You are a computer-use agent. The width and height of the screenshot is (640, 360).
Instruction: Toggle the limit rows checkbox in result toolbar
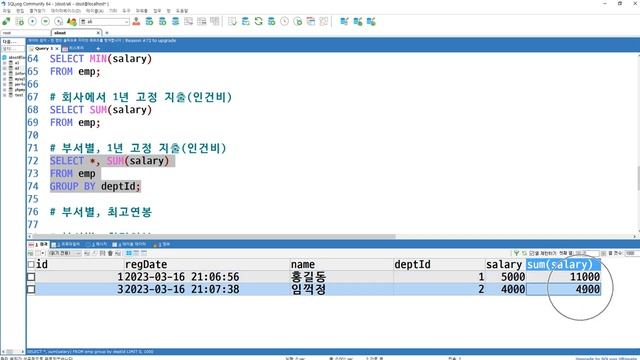(x=531, y=253)
